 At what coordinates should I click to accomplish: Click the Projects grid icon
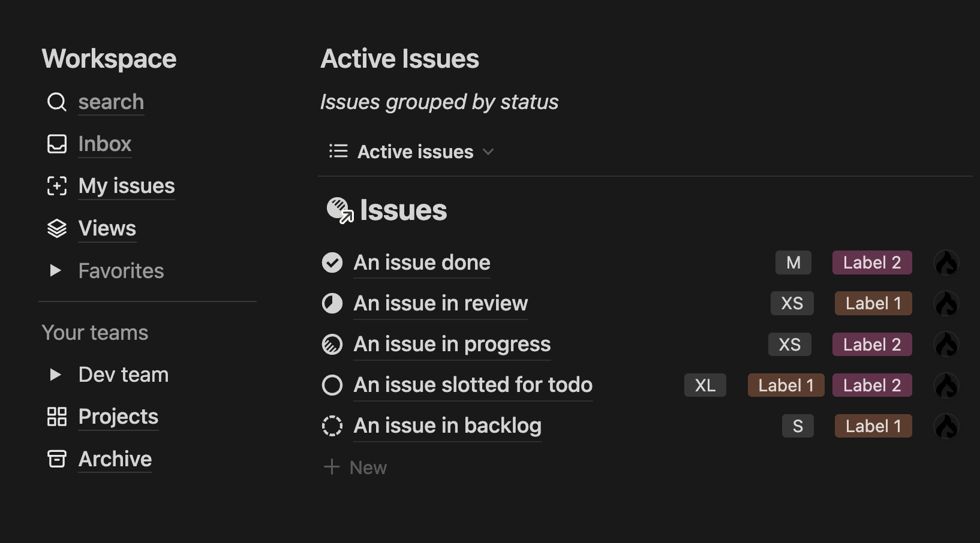point(57,417)
